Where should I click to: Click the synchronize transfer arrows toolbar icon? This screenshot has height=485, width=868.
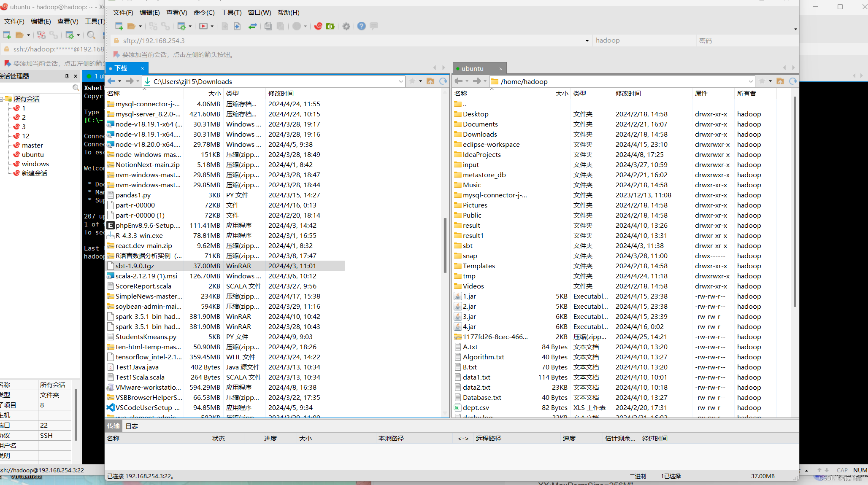(x=252, y=26)
